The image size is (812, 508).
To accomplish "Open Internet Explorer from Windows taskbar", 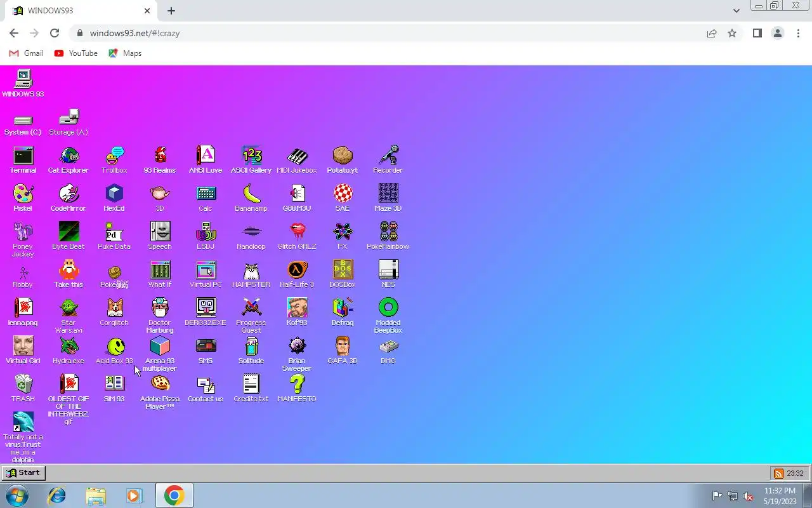I will tap(57, 495).
